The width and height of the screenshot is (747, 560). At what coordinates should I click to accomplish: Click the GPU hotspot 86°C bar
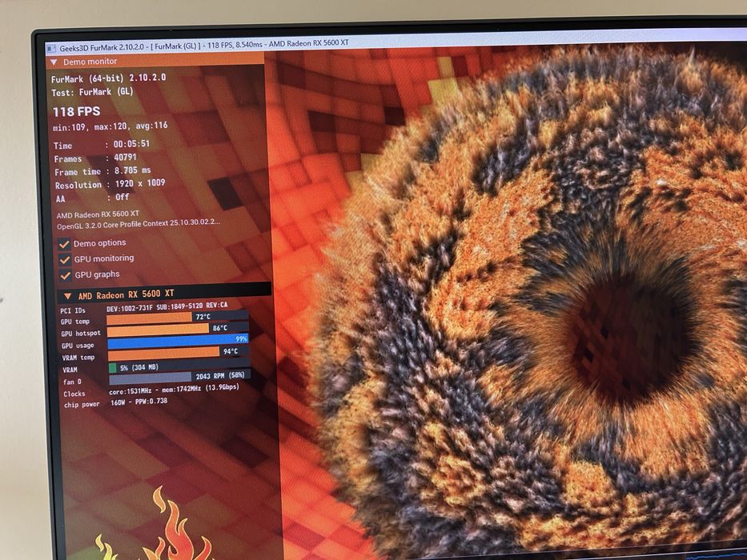pos(178,329)
